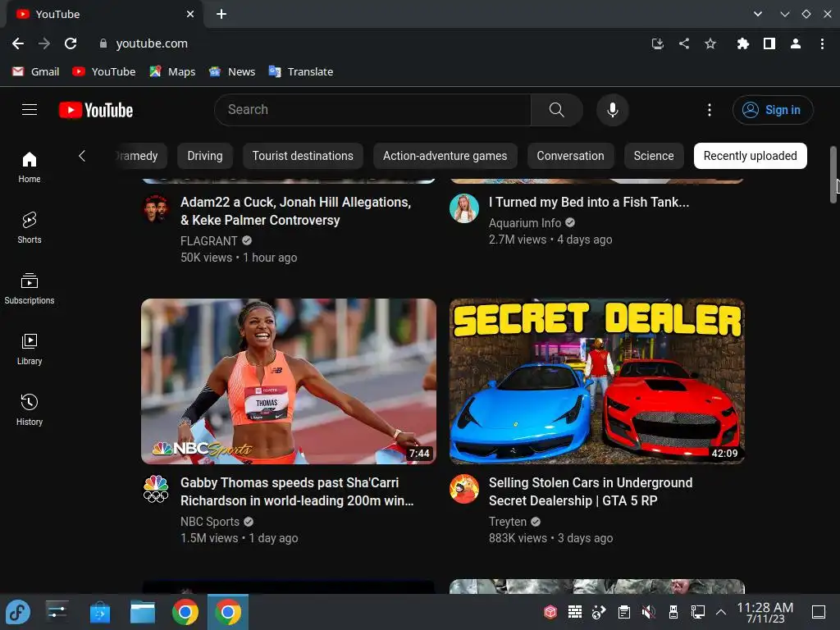Visit the Aquarium Info channel name

coord(524,223)
